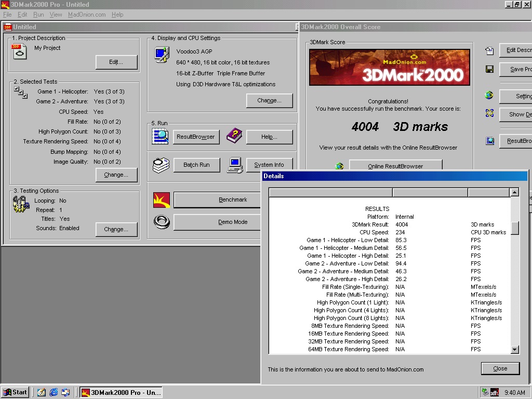This screenshot has width=532, height=399.
Task: Click Edit... in Project Description
Action: coord(116,62)
